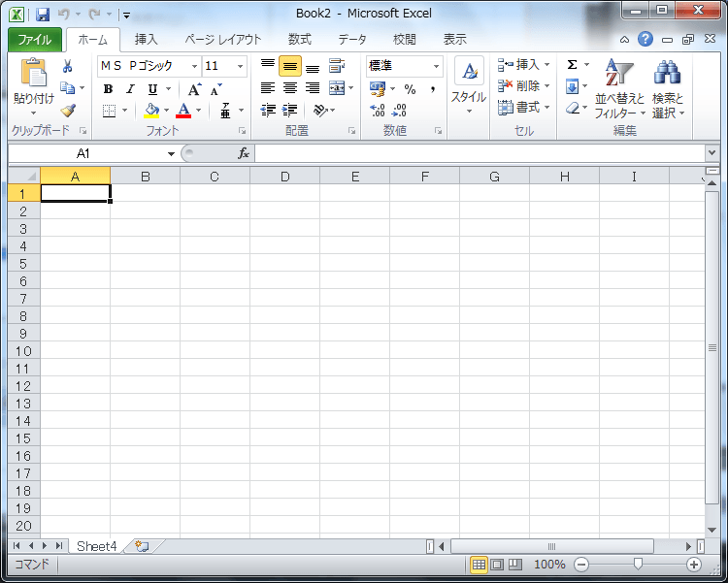Click the Cut scissors icon
This screenshot has width=728, height=583.
pos(67,66)
